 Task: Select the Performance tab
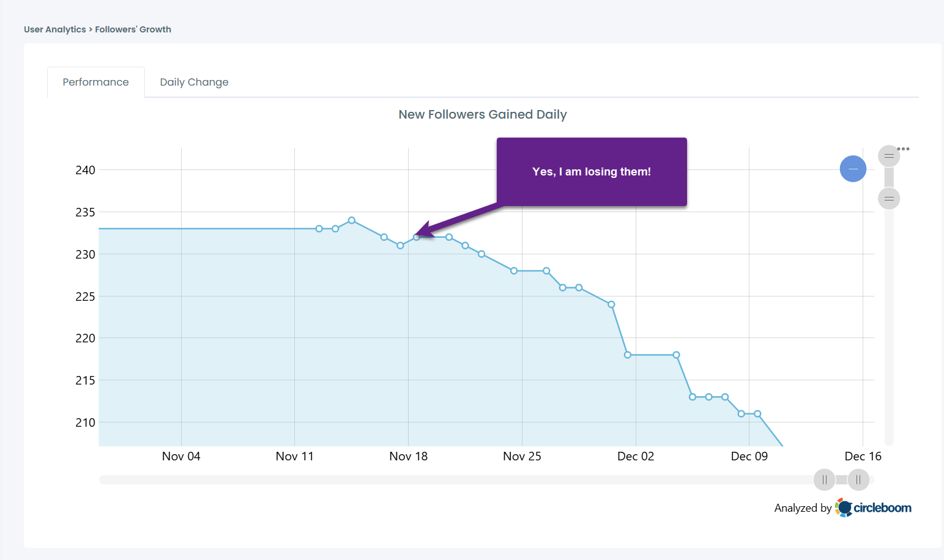click(x=95, y=81)
